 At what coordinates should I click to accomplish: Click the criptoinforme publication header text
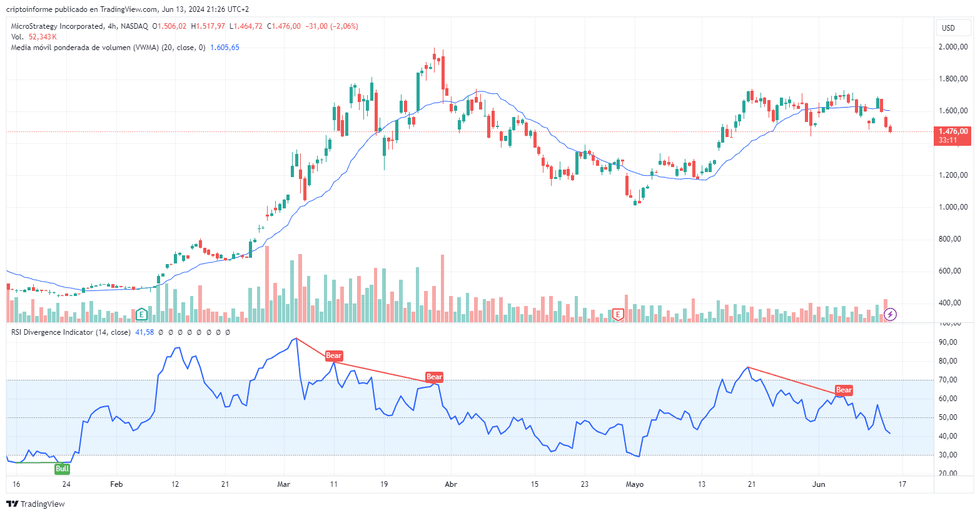(x=127, y=9)
